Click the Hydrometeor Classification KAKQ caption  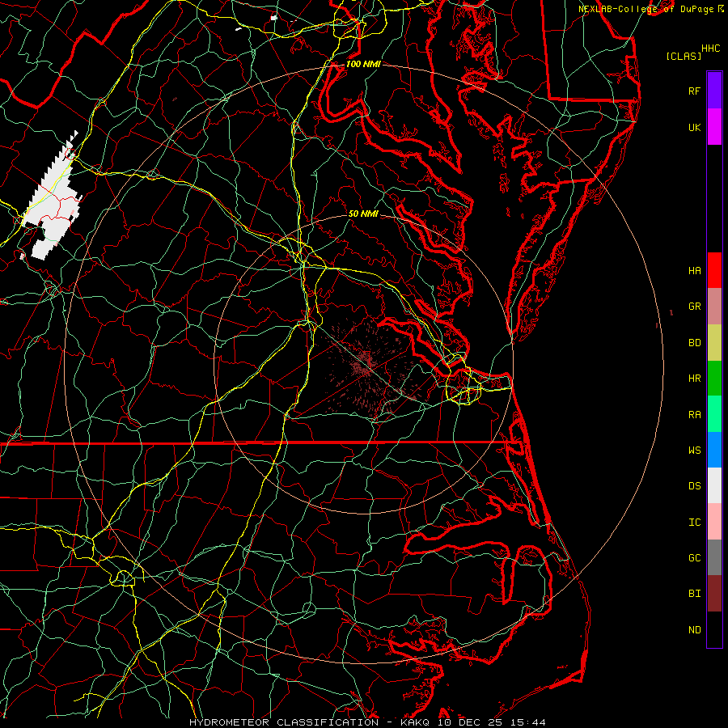tap(367, 722)
